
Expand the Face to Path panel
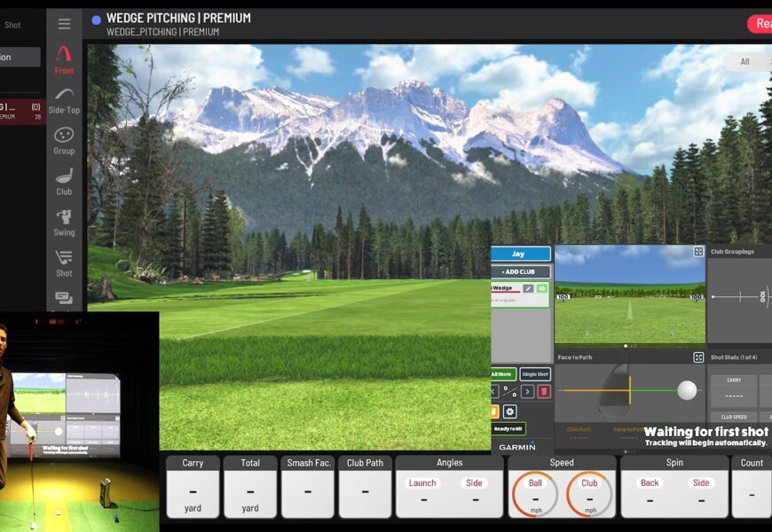click(x=698, y=357)
